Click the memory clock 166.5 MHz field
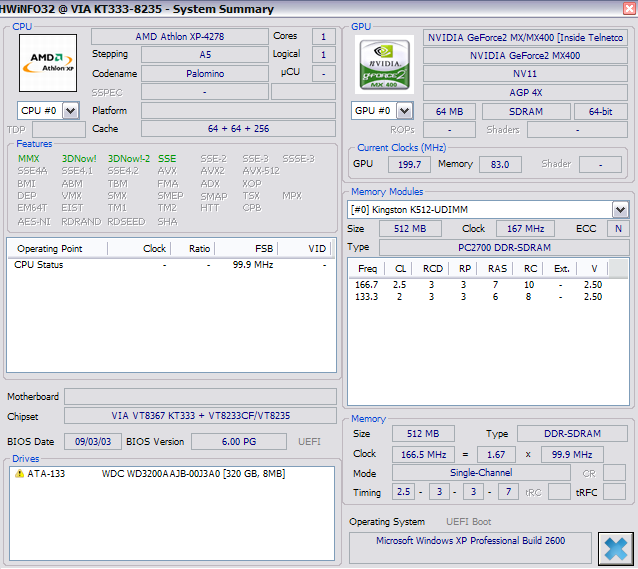The height and width of the screenshot is (569, 638). 423,455
